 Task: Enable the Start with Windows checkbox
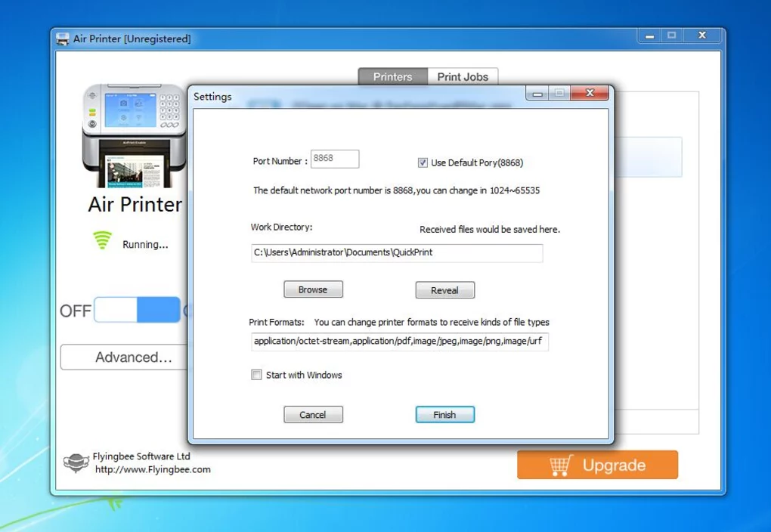[x=257, y=375]
